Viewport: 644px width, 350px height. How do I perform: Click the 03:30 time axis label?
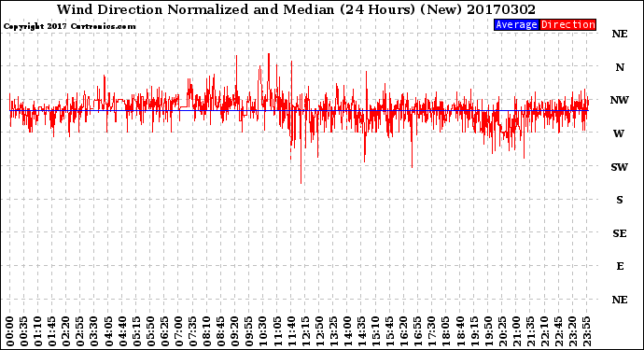[x=94, y=331]
